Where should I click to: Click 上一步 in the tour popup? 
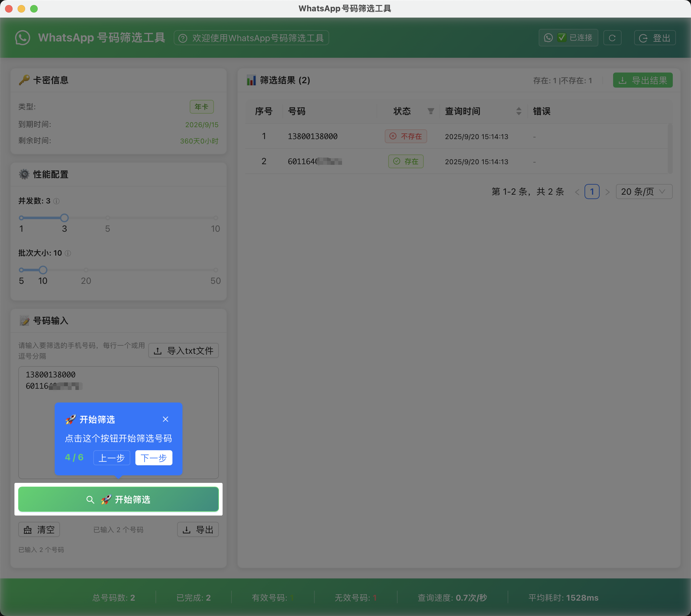click(x=112, y=457)
